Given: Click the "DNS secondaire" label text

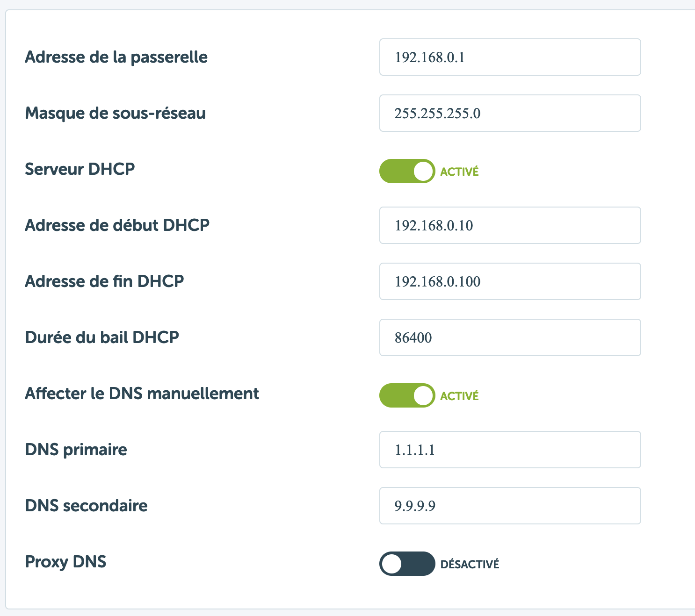Looking at the screenshot, I should click(x=86, y=506).
